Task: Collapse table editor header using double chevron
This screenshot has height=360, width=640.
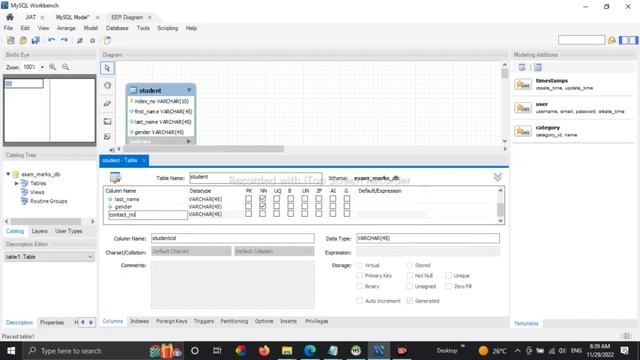Action: coord(498,177)
